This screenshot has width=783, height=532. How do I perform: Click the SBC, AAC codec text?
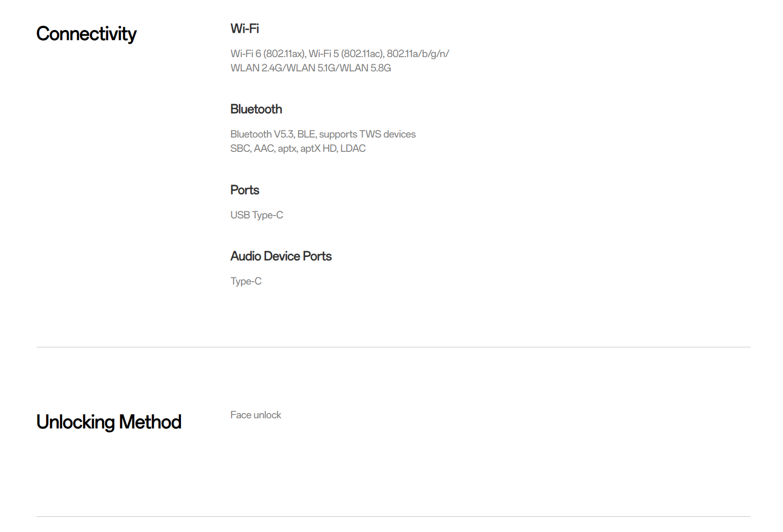pyautogui.click(x=252, y=148)
